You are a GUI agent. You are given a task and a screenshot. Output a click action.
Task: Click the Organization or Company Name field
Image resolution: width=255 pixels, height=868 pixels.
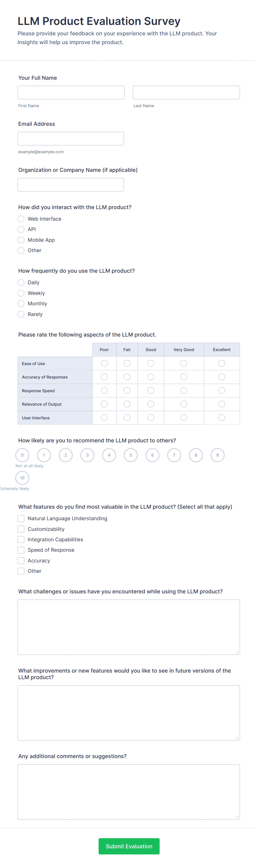pyautogui.click(x=71, y=185)
